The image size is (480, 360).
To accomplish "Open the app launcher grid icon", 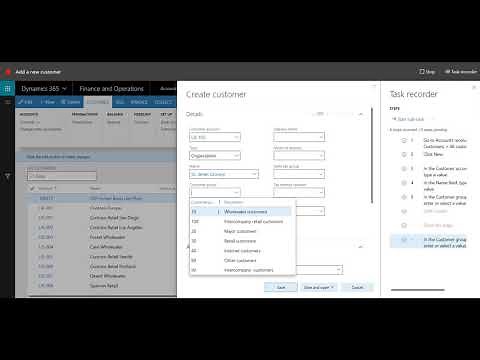I will [7, 88].
